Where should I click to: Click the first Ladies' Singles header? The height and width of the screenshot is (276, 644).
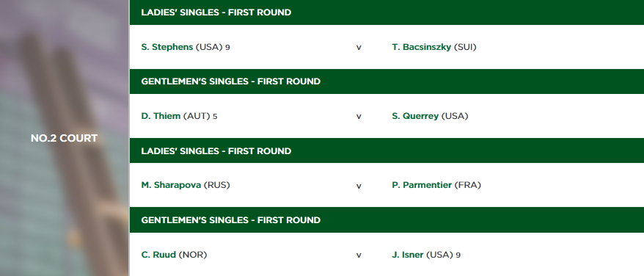[387, 12]
